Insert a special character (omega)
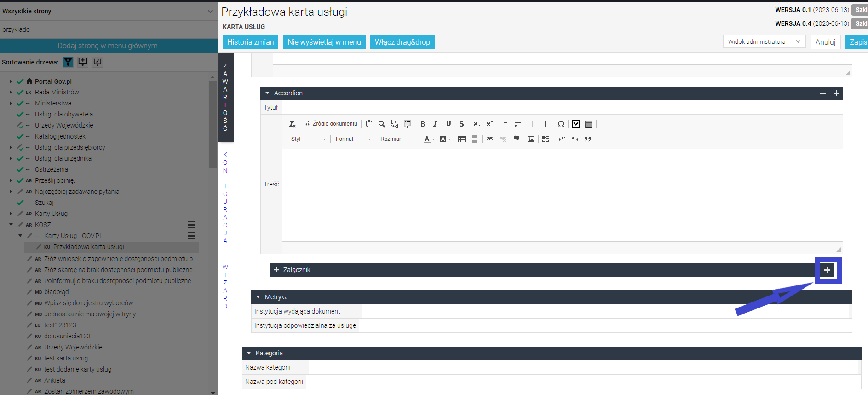868x395 pixels. pos(561,124)
